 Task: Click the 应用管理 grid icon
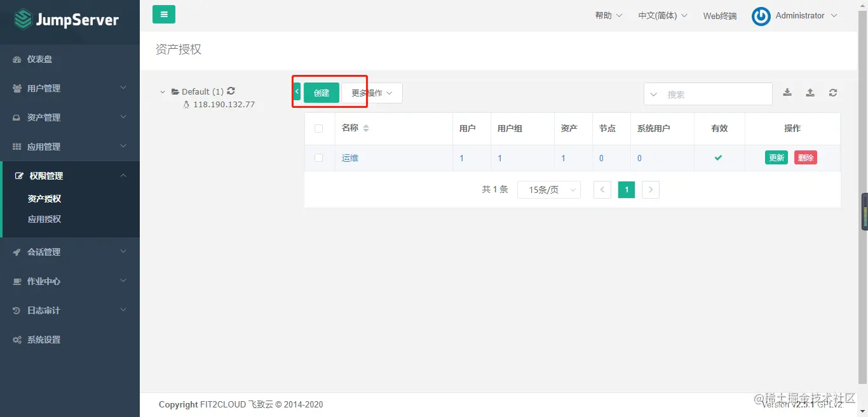click(17, 147)
